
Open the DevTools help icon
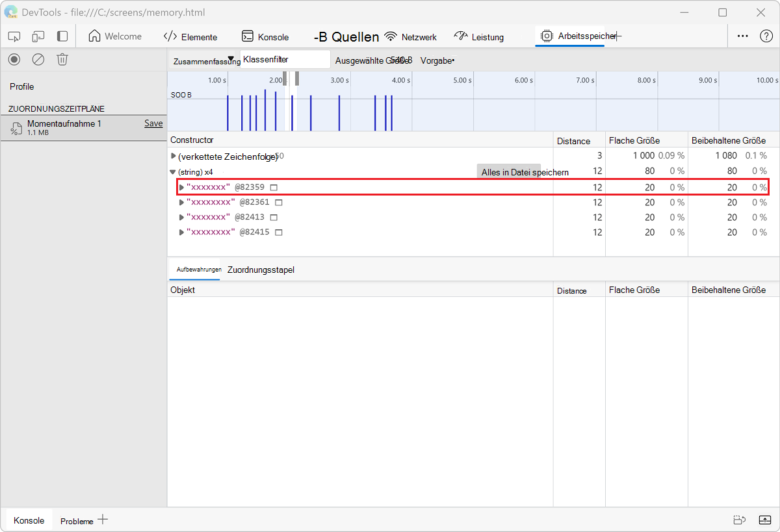coord(766,36)
